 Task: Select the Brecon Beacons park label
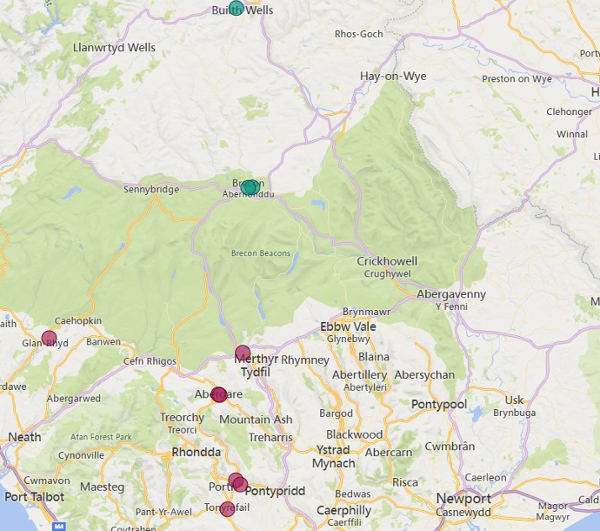click(260, 253)
